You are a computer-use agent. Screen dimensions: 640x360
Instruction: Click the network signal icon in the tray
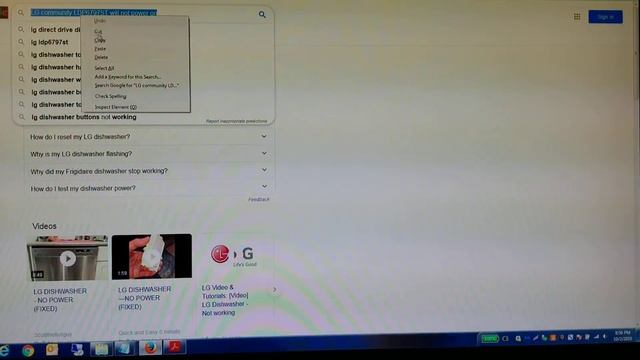point(596,337)
